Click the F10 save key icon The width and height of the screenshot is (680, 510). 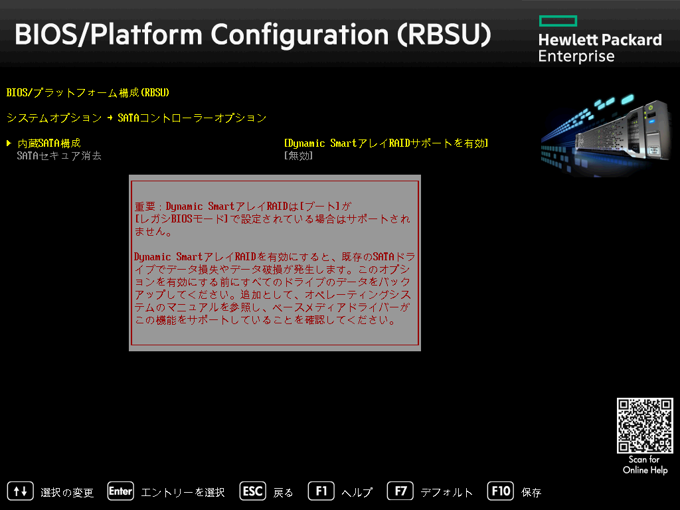[500, 491]
